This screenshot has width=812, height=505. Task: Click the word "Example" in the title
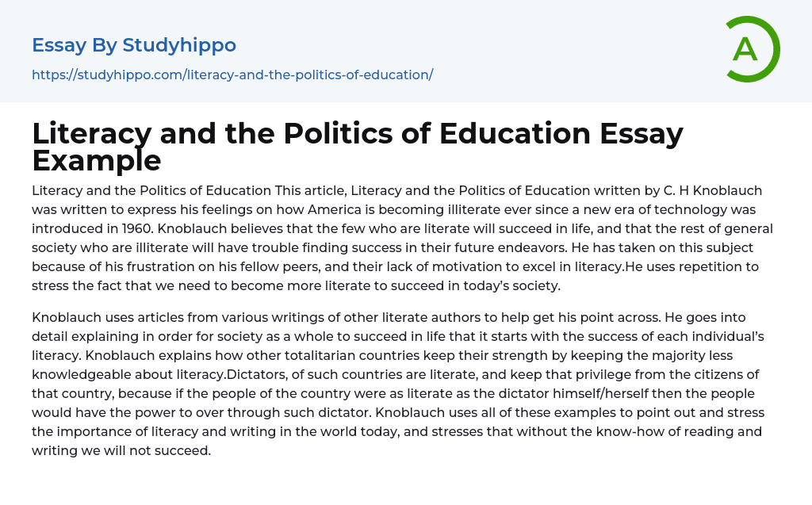pos(97,160)
